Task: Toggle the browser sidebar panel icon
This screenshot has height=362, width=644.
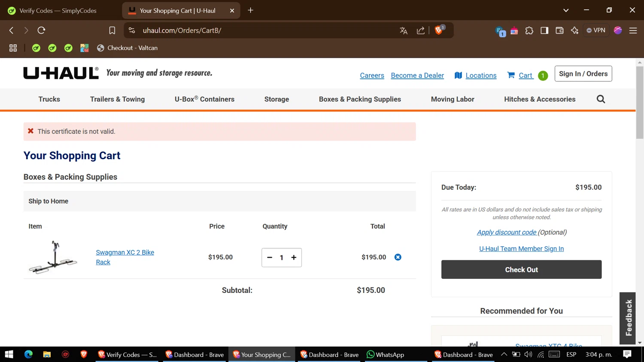Action: pos(544,30)
